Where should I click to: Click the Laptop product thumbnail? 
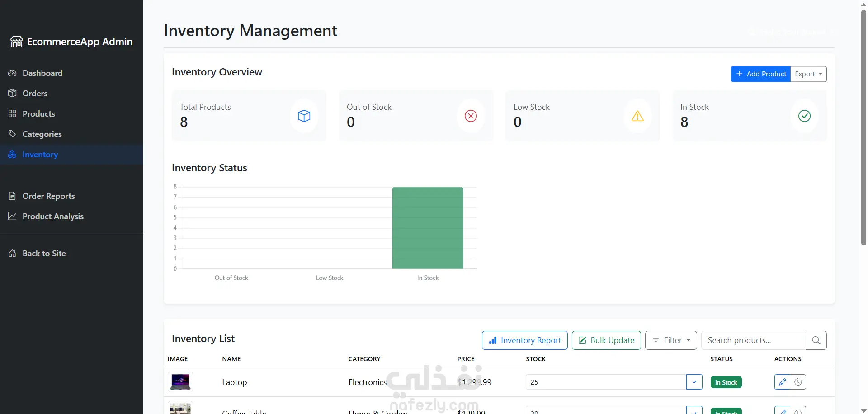180,382
